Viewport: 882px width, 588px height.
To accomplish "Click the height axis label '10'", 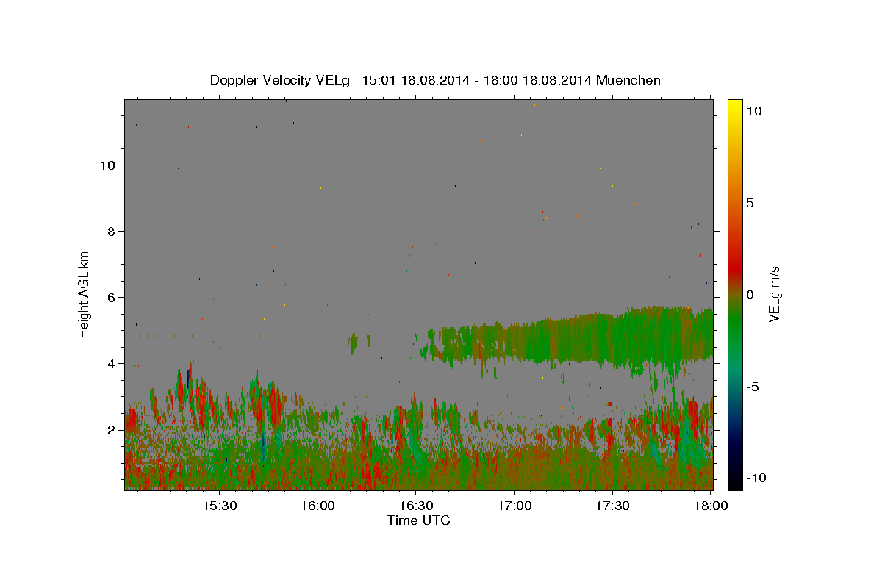I will (108, 165).
